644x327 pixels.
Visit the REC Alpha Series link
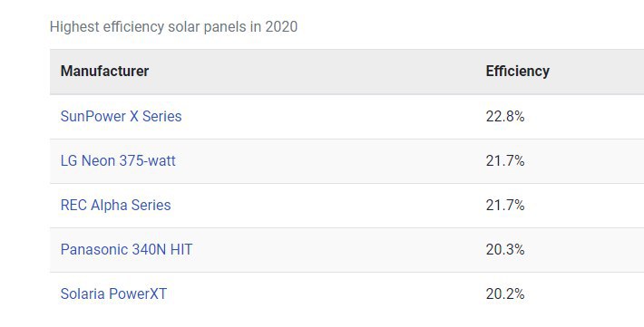point(115,205)
